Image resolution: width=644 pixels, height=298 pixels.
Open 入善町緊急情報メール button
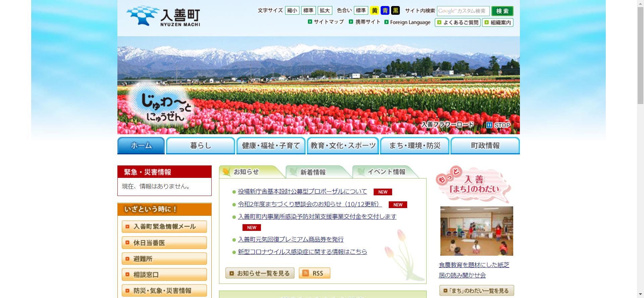(164, 227)
